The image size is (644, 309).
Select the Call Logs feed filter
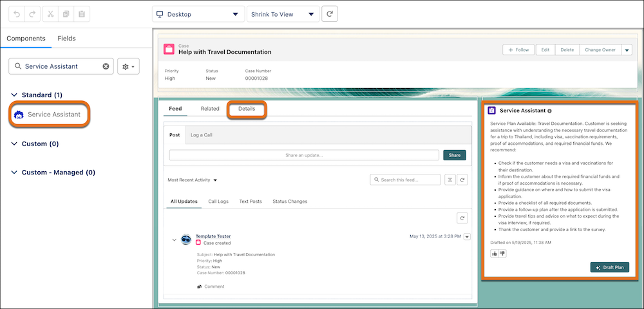pos(218,201)
